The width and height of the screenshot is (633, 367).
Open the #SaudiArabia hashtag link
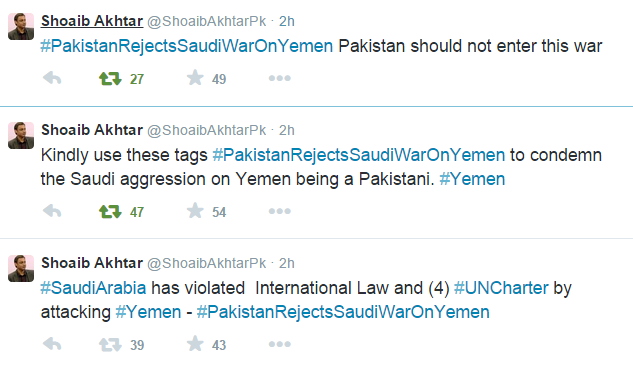[93, 288]
